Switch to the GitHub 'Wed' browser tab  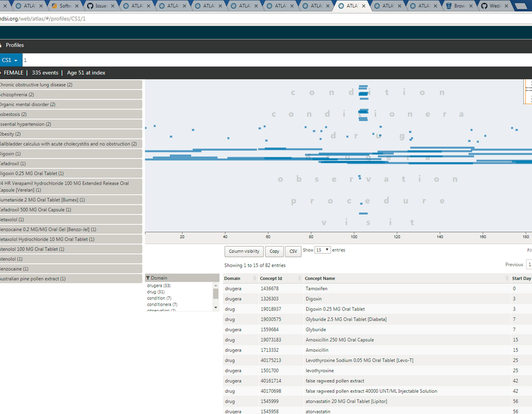point(494,6)
